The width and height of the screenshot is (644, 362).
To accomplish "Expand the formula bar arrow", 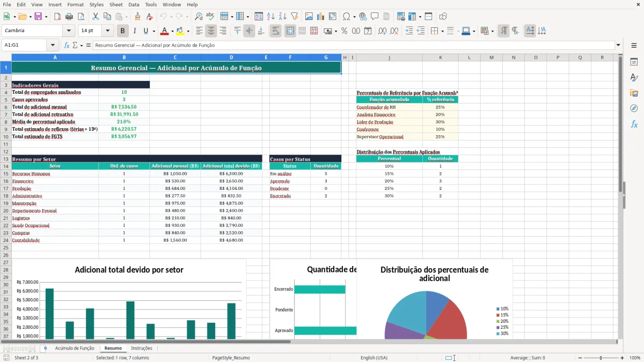I will pyautogui.click(x=618, y=45).
